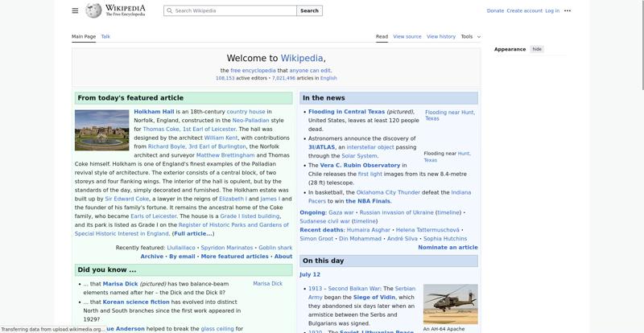Screen dimensions: 644x333
Task: Open the Wikipedia link in welcome heading
Action: click(x=302, y=58)
